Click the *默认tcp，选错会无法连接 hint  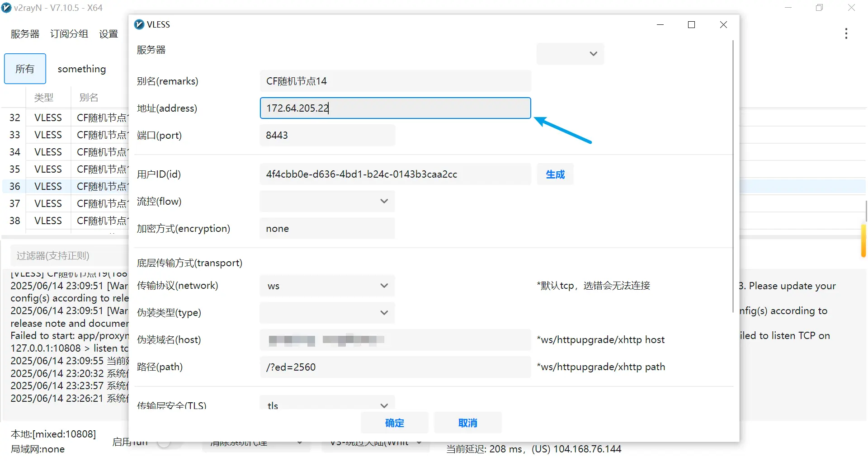pyautogui.click(x=593, y=286)
